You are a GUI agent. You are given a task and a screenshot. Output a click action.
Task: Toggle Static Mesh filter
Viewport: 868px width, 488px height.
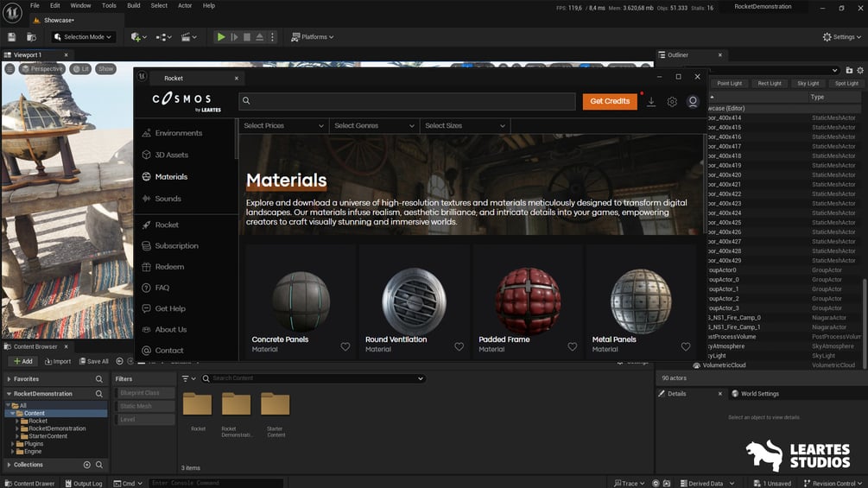[x=145, y=406]
